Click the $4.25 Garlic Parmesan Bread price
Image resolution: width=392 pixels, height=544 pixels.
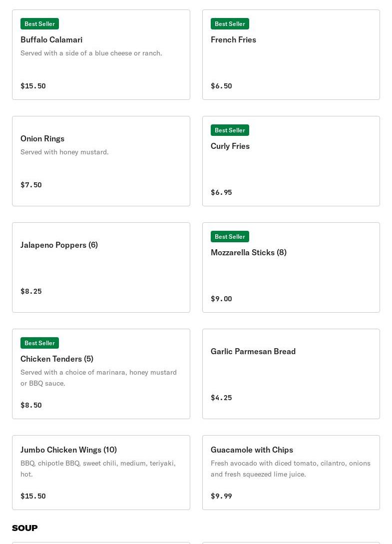221,398
